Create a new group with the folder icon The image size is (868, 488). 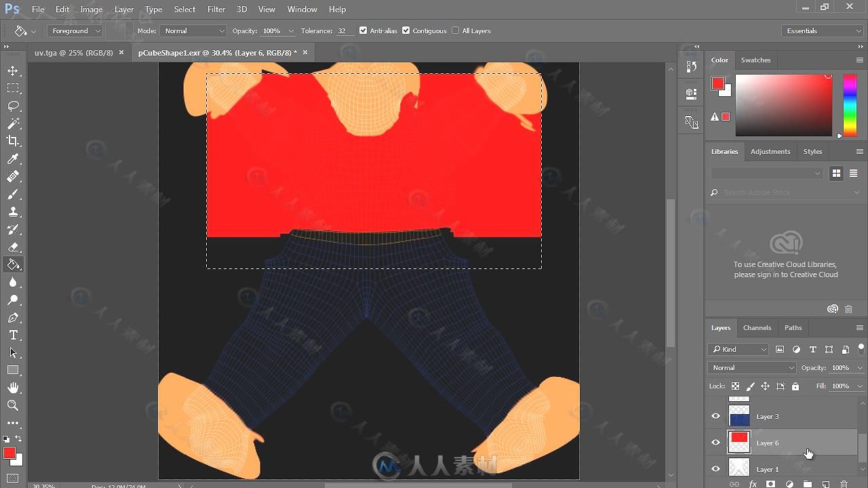click(807, 484)
